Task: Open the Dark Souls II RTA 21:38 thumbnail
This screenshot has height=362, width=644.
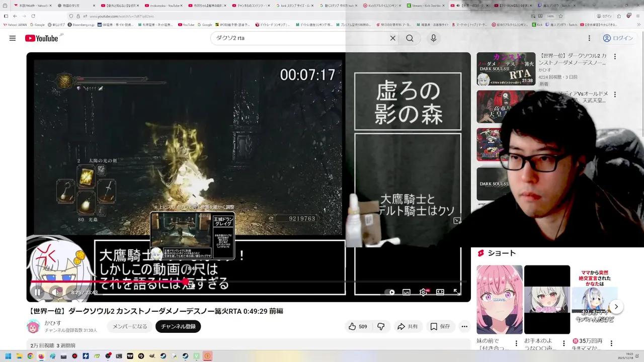Action: pos(506,69)
